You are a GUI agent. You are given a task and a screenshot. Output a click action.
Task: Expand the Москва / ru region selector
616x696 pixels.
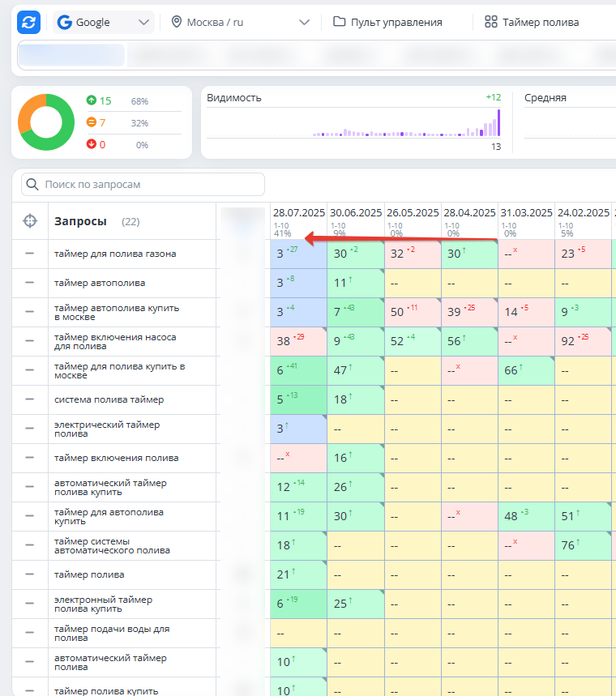[x=241, y=22]
